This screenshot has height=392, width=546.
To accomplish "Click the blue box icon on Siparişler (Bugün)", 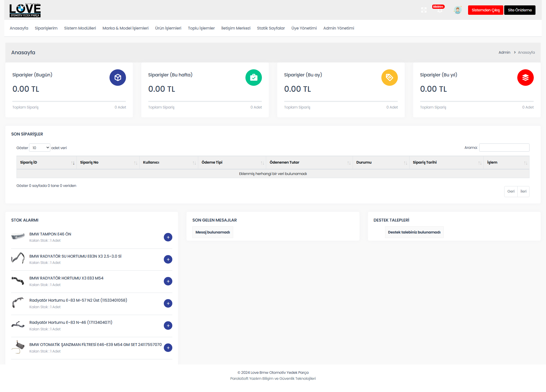I will pos(117,77).
